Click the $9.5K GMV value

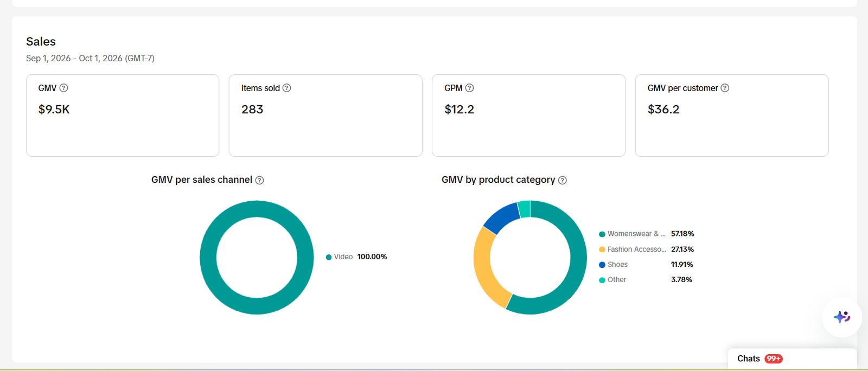(x=54, y=109)
